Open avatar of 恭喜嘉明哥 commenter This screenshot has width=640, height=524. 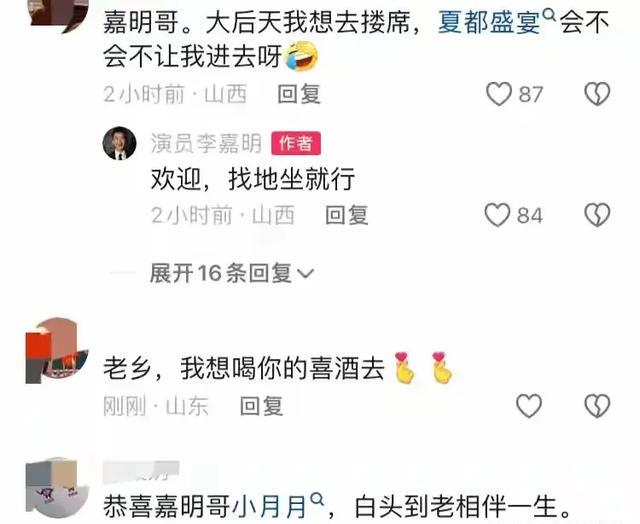(x=57, y=488)
